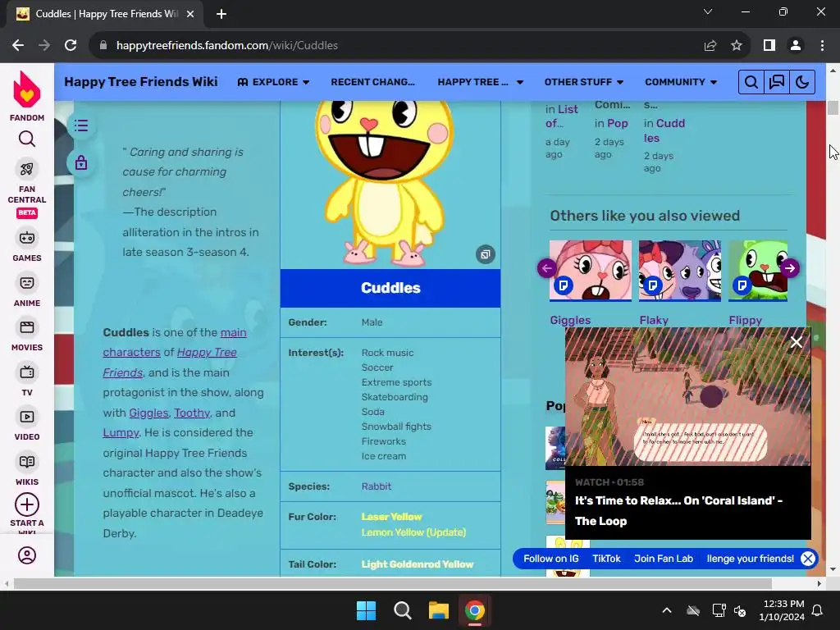This screenshot has height=630, width=840.
Task: Click the Join Fan Lab link
Action: pos(664,559)
